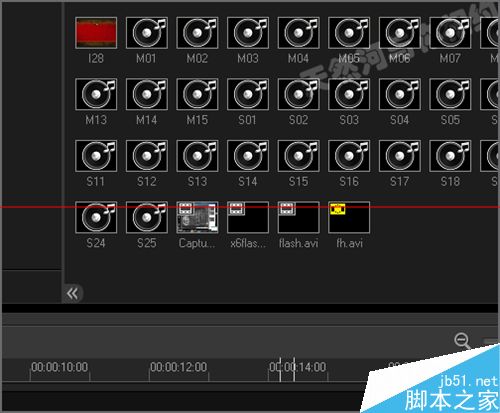Select the S01 sound clip icon

tap(248, 94)
